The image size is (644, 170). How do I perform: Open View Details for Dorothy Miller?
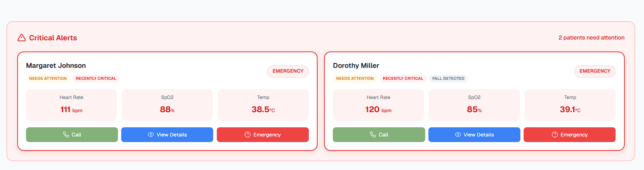point(474,134)
